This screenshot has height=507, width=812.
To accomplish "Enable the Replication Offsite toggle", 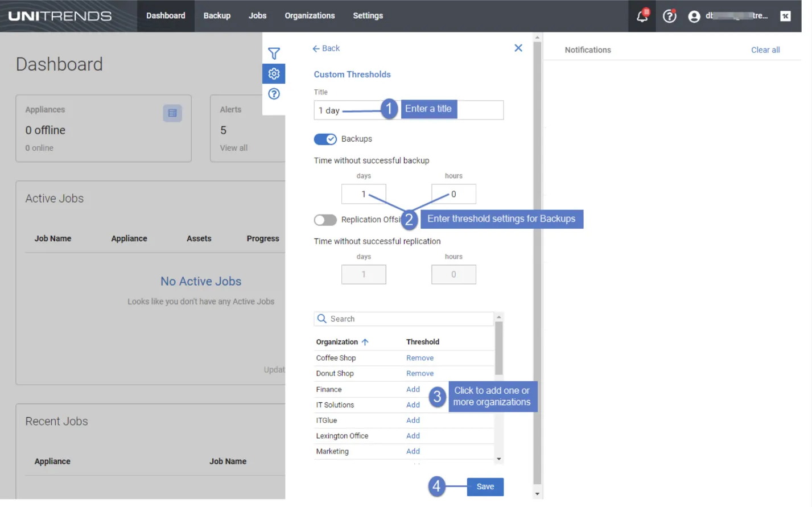I will click(x=325, y=220).
